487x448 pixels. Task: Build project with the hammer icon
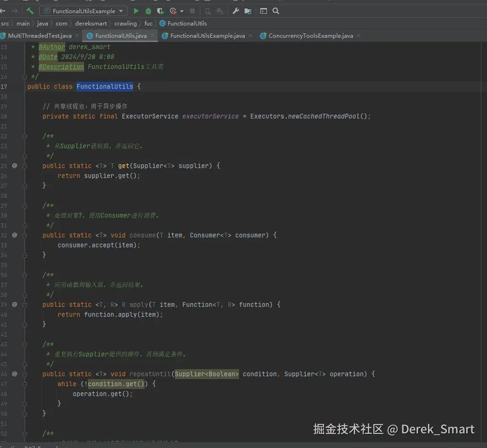30,11
